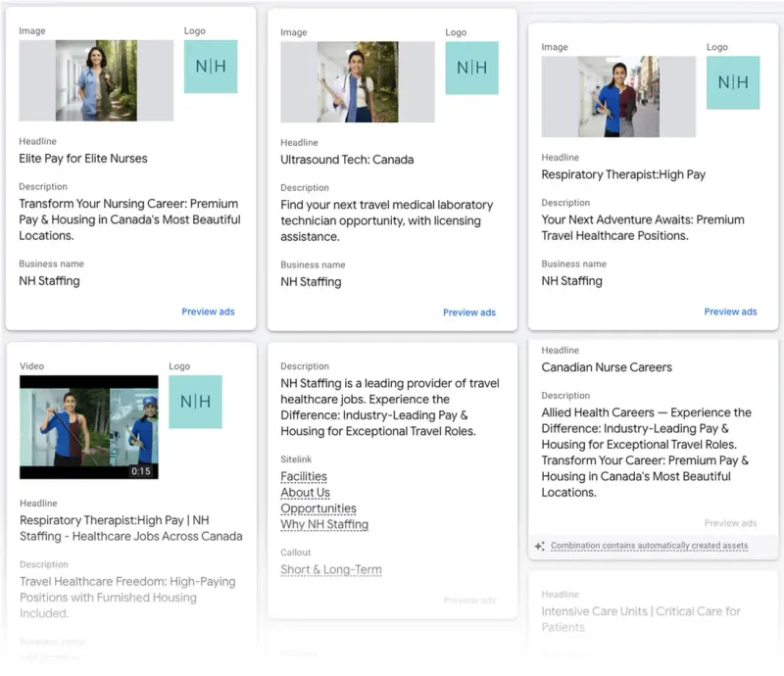
Task: Click description NH Staffing is a leading provider
Action: 390,407
